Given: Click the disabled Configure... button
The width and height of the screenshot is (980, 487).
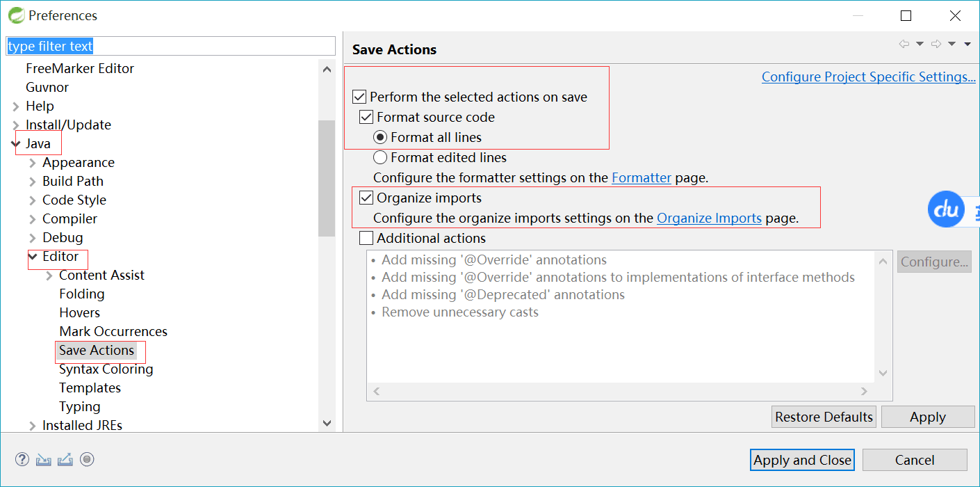Looking at the screenshot, I should click(934, 262).
